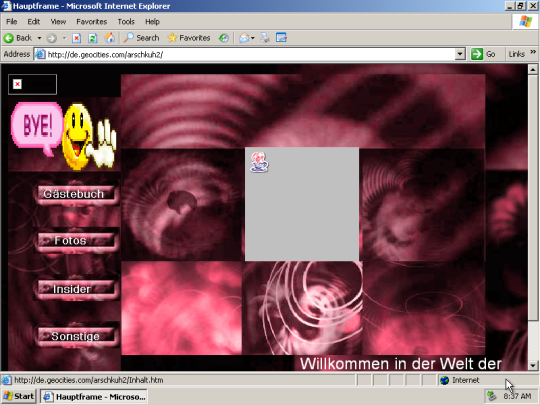The width and height of the screenshot is (540, 405).
Task: Open the History toolbar icon
Action: click(x=224, y=38)
